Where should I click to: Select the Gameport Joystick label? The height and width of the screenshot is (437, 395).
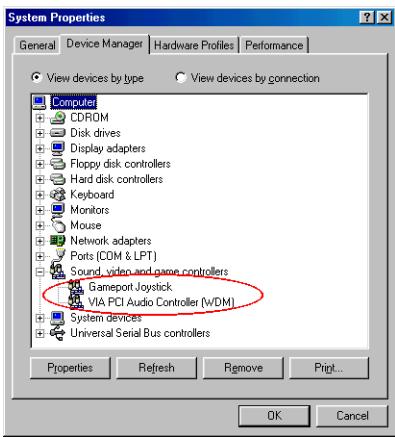pos(130,287)
